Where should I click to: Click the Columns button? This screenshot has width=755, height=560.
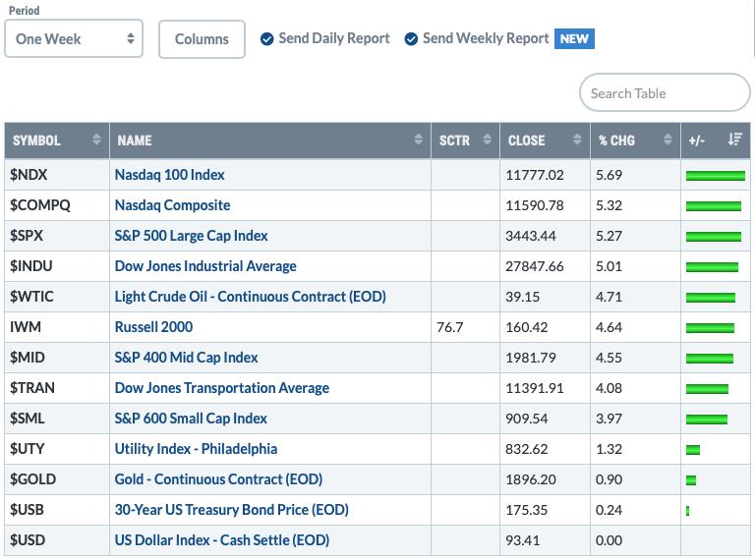point(202,39)
